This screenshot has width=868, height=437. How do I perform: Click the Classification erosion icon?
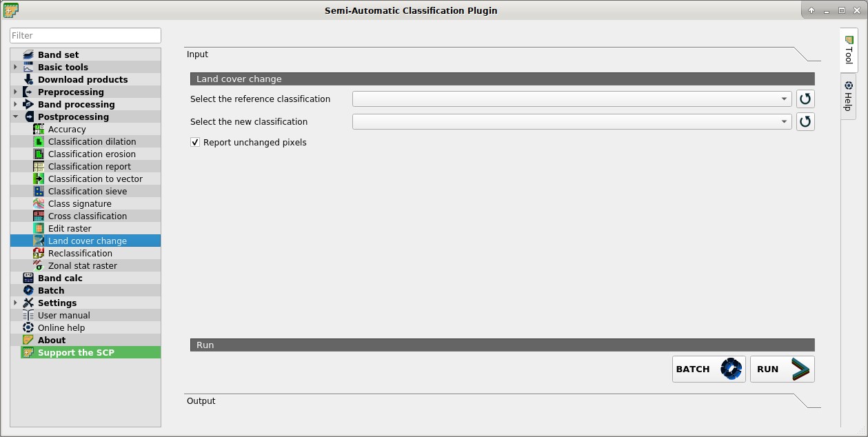pos(39,154)
